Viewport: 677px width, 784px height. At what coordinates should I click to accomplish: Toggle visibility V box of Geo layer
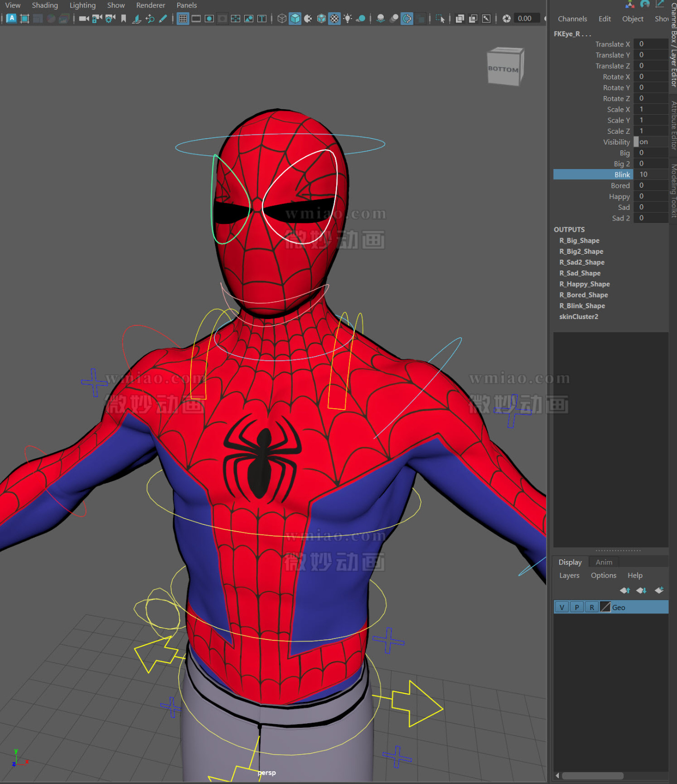point(562,608)
